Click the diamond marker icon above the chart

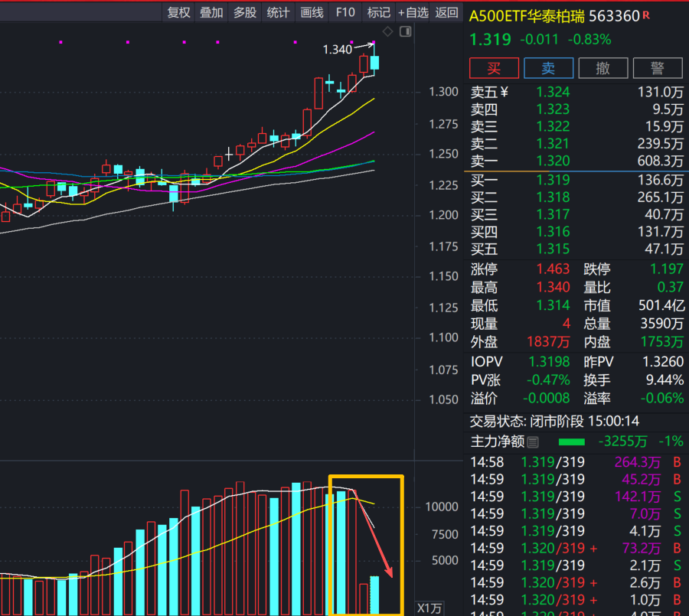[x=387, y=31]
